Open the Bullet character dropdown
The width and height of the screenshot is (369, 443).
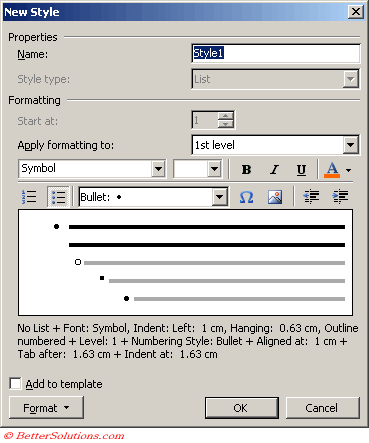[x=219, y=197]
